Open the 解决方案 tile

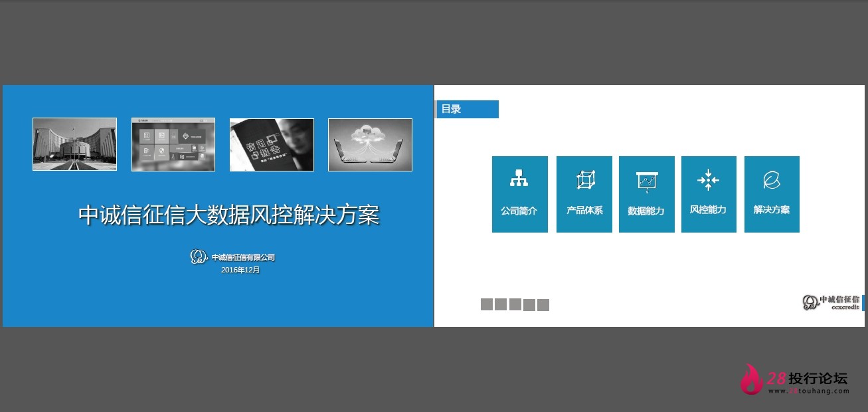click(x=772, y=194)
